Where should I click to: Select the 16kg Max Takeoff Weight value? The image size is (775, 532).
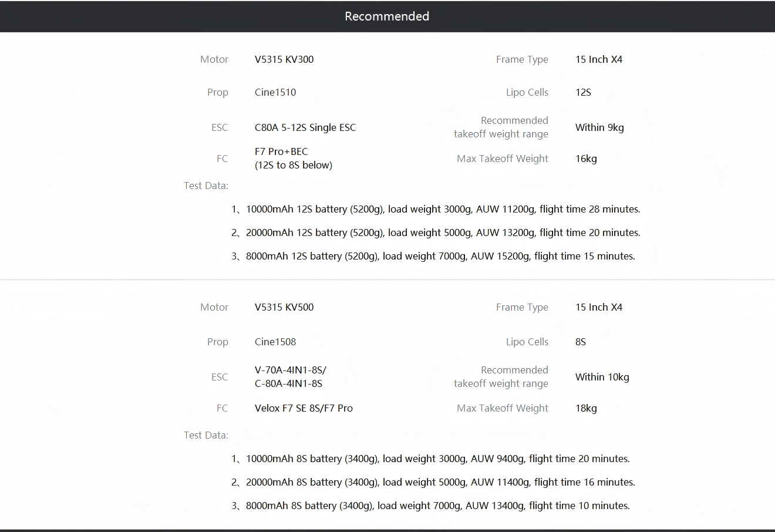click(586, 159)
